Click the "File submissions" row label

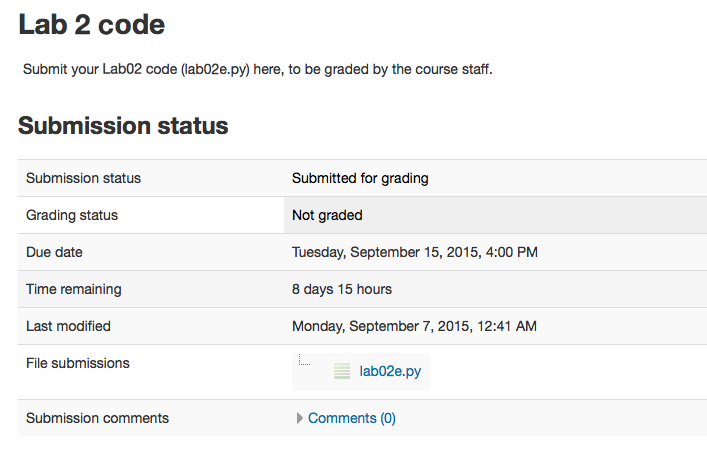coord(78,363)
